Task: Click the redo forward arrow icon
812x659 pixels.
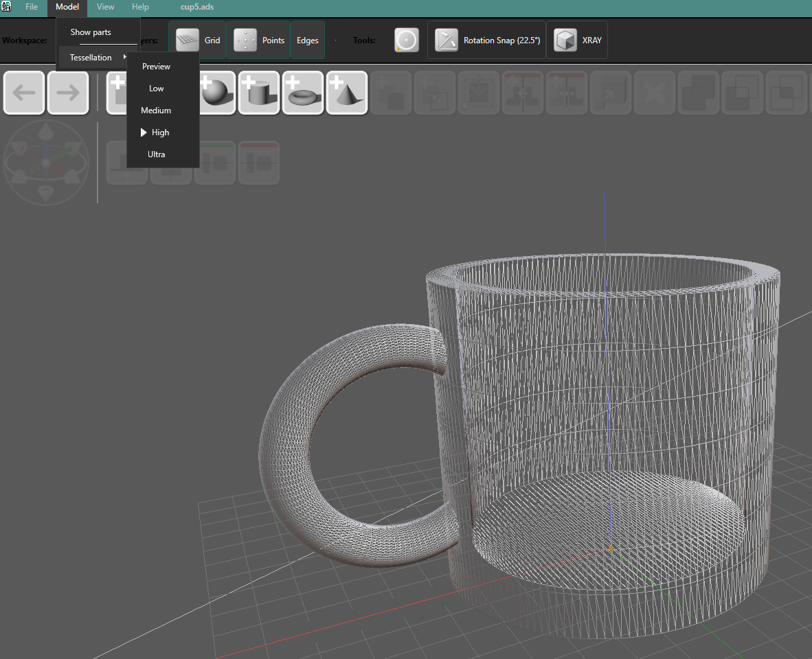Action: tap(68, 92)
